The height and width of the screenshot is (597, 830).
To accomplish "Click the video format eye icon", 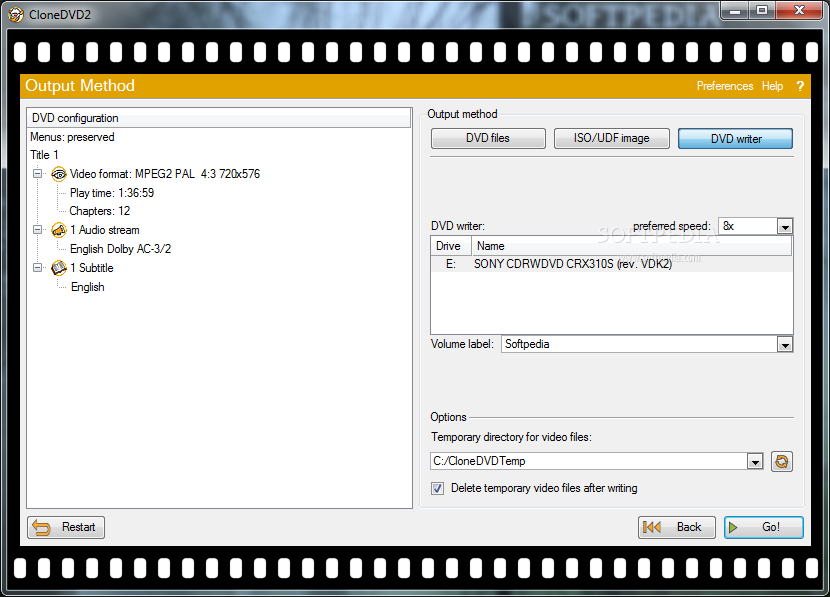I will tap(59, 174).
